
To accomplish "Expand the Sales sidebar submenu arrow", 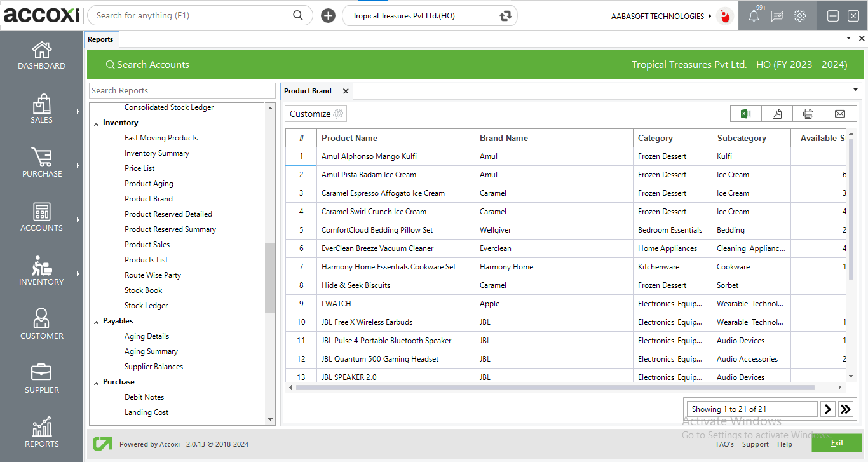I will [78, 112].
